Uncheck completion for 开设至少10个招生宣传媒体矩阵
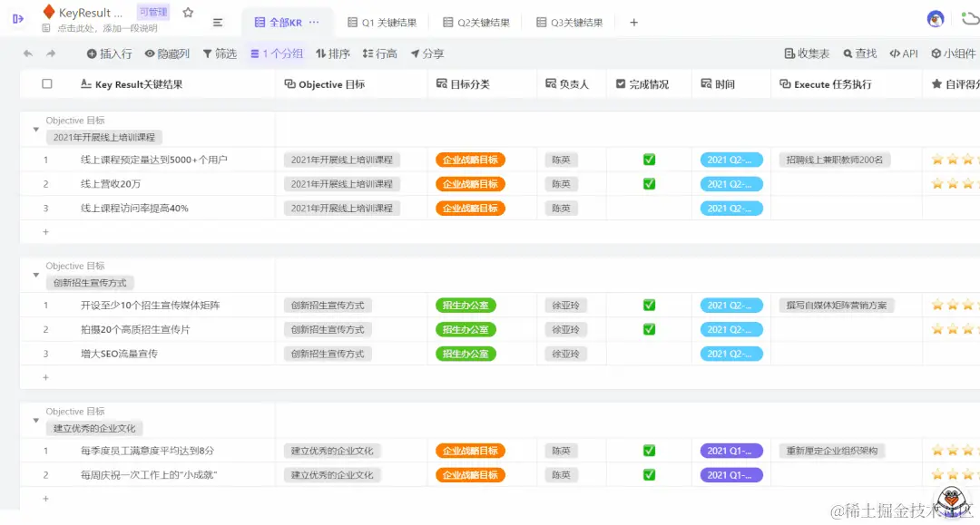This screenshot has height=525, width=980. (650, 306)
